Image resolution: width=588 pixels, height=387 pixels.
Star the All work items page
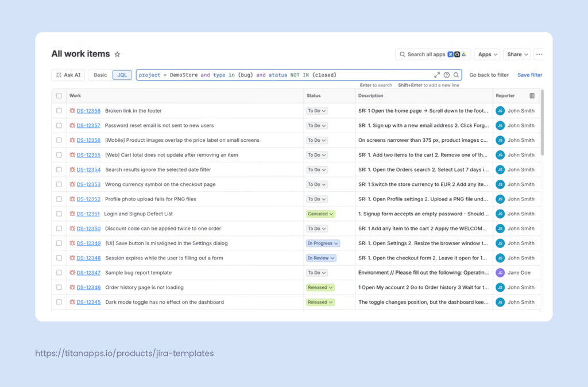pyautogui.click(x=117, y=55)
